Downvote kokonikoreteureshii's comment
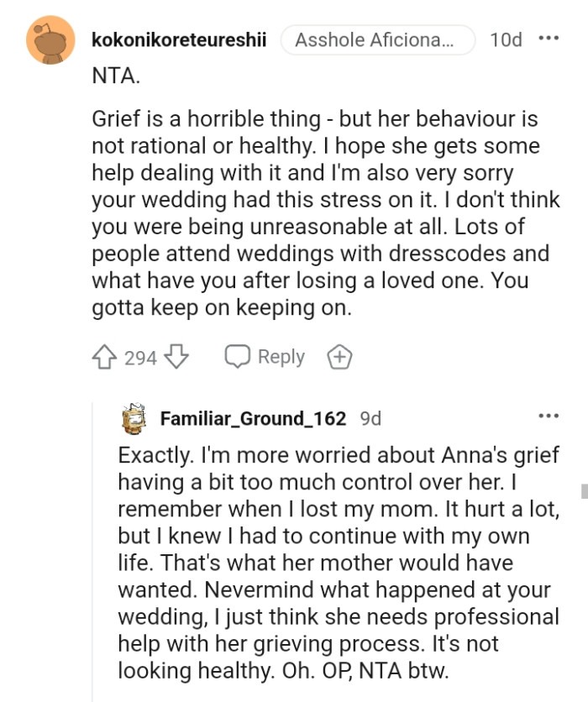This screenshot has width=588, height=702. point(176,358)
